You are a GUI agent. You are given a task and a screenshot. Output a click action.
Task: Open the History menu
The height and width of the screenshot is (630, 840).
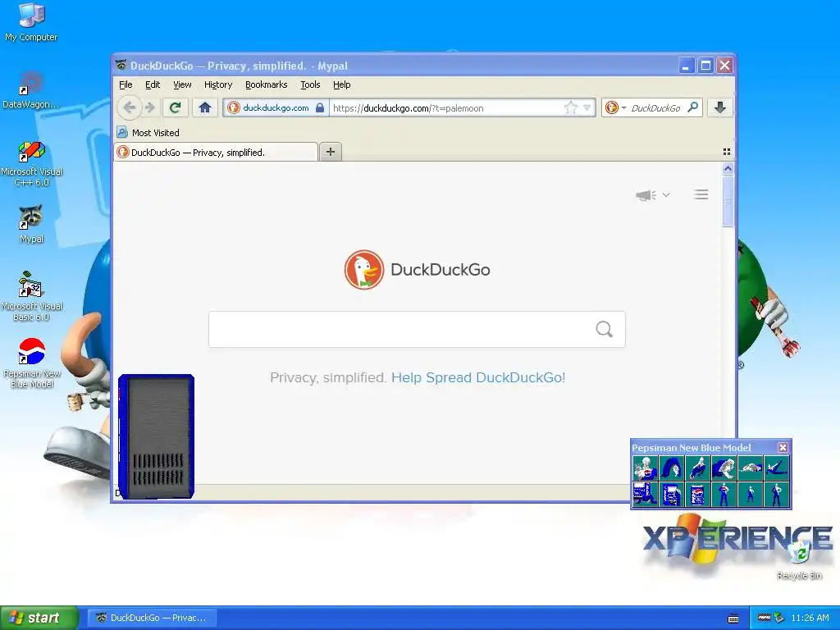(218, 84)
